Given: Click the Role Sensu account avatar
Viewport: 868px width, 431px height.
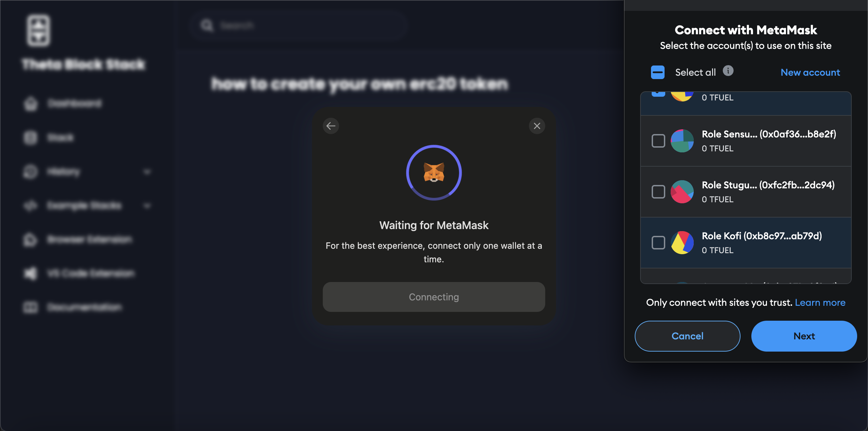Looking at the screenshot, I should [682, 141].
